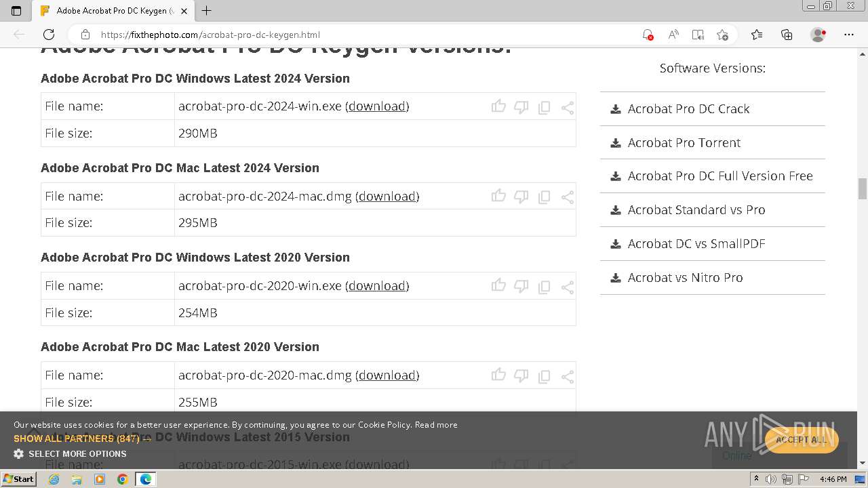
Task: Select the 295MB file size cell
Action: click(x=375, y=222)
